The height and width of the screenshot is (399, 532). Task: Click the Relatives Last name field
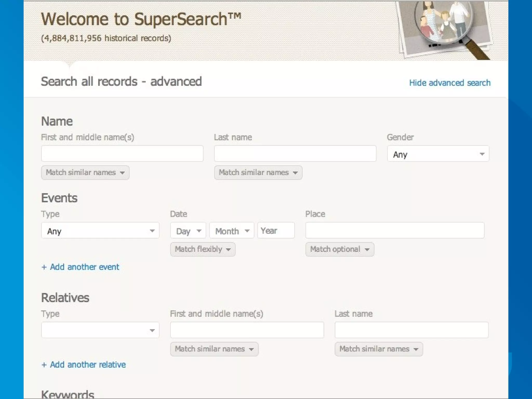coord(411,330)
